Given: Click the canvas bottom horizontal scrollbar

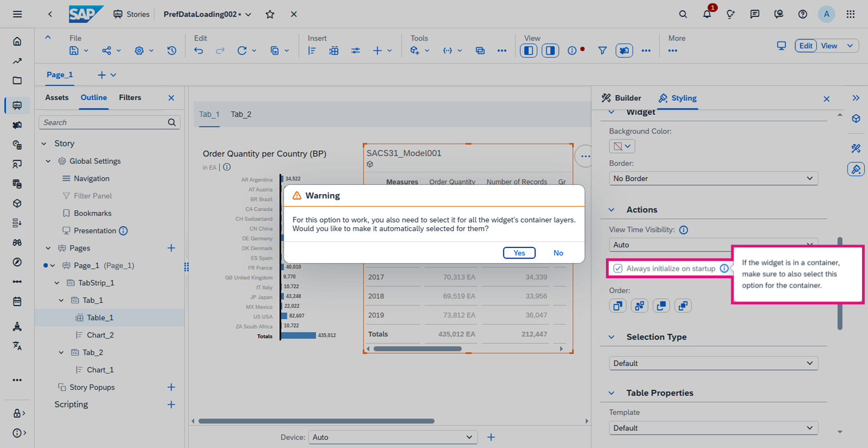Looking at the screenshot, I should (x=316, y=421).
